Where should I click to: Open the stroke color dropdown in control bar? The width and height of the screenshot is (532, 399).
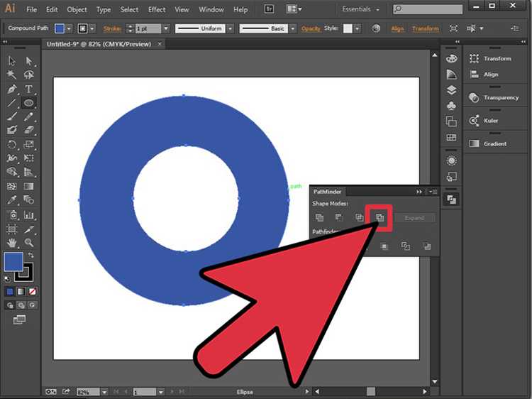pos(92,28)
